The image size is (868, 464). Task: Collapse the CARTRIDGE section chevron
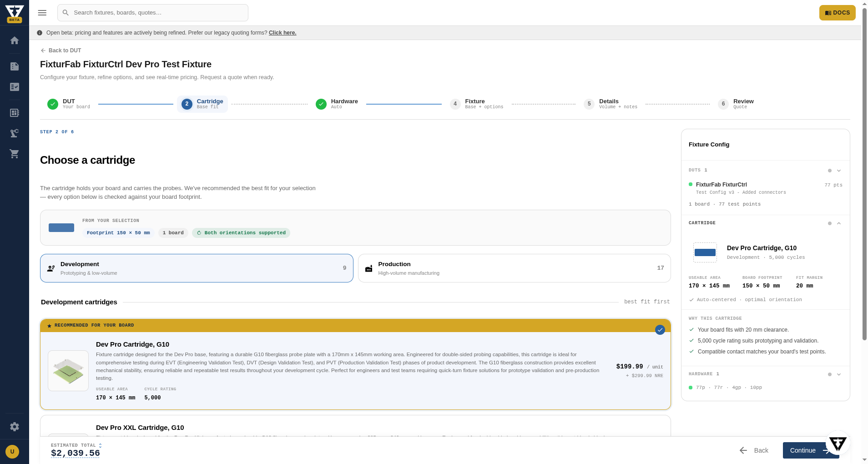point(839,223)
